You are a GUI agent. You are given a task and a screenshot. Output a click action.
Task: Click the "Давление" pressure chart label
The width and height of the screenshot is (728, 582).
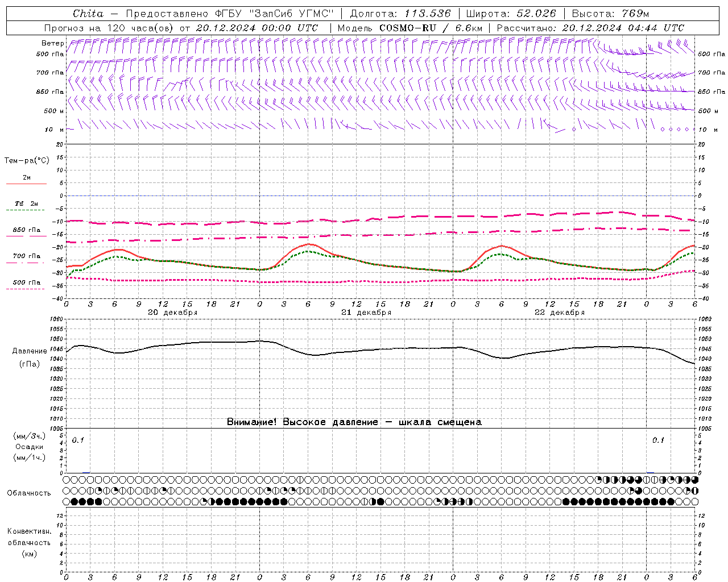(x=30, y=351)
